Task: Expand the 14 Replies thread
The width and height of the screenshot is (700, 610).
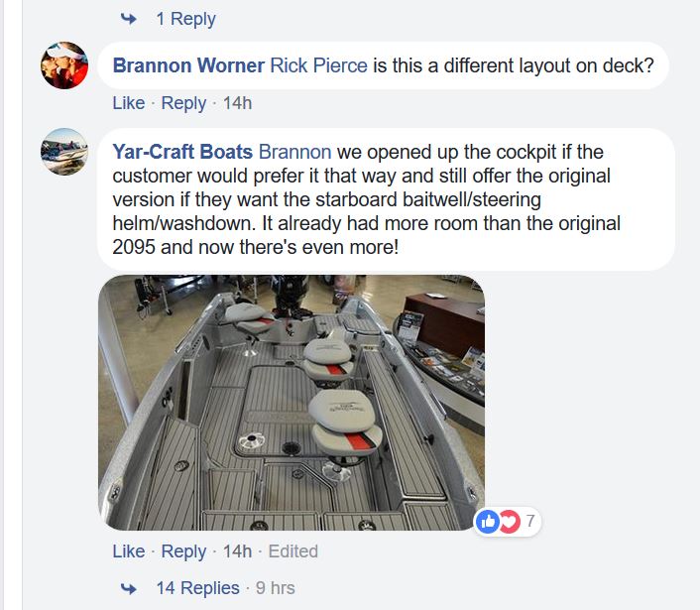Action: pyautogui.click(x=197, y=588)
